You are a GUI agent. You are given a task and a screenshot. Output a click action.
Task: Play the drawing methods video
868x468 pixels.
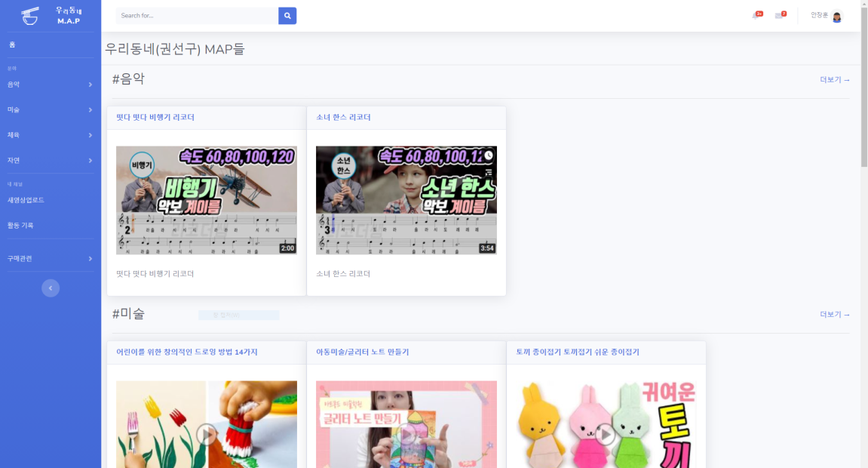[x=207, y=434]
